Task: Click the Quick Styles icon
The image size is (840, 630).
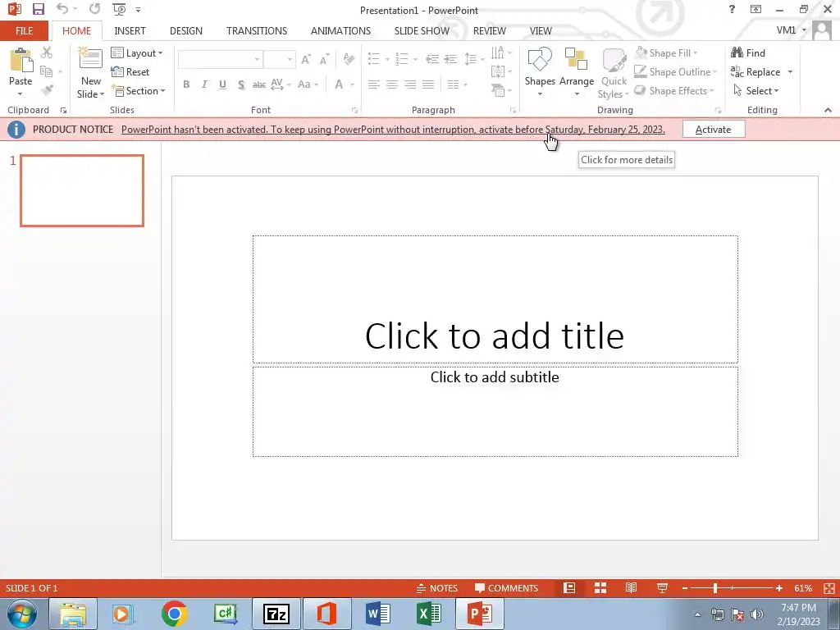Action: point(614,59)
